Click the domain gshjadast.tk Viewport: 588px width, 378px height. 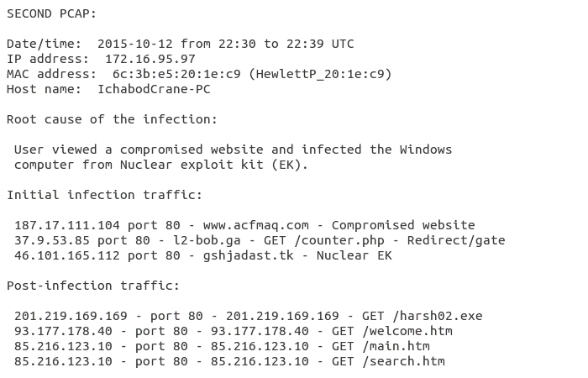point(249,255)
